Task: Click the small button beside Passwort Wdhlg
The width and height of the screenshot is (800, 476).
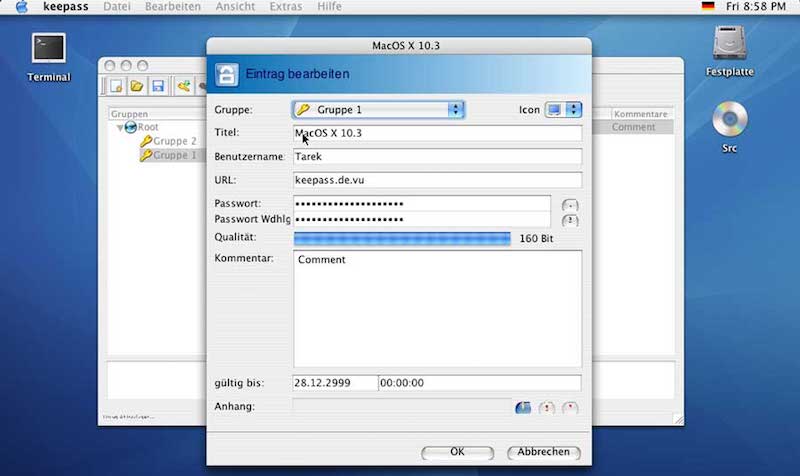Action: pyautogui.click(x=570, y=220)
